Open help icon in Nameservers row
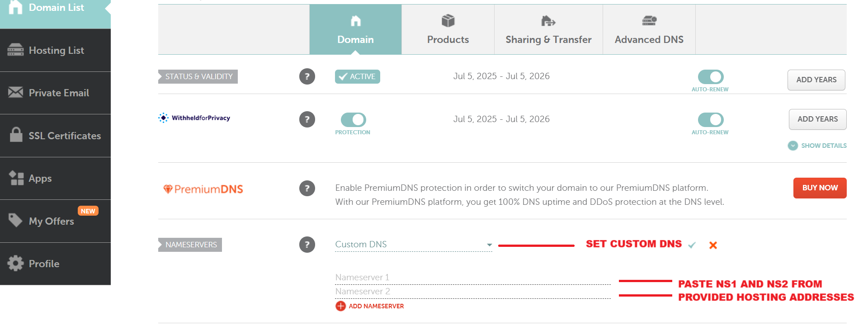 307,245
